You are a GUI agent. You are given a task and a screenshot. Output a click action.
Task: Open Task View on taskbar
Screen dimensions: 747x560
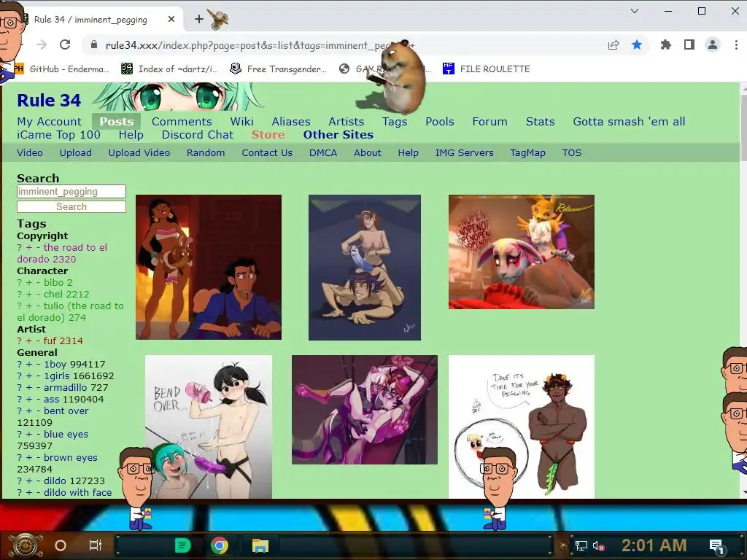tap(96, 545)
